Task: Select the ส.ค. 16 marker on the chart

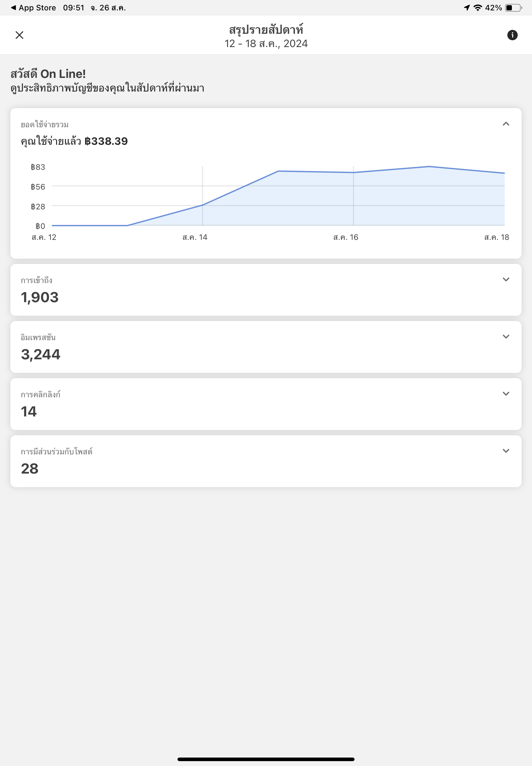Action: click(x=353, y=172)
